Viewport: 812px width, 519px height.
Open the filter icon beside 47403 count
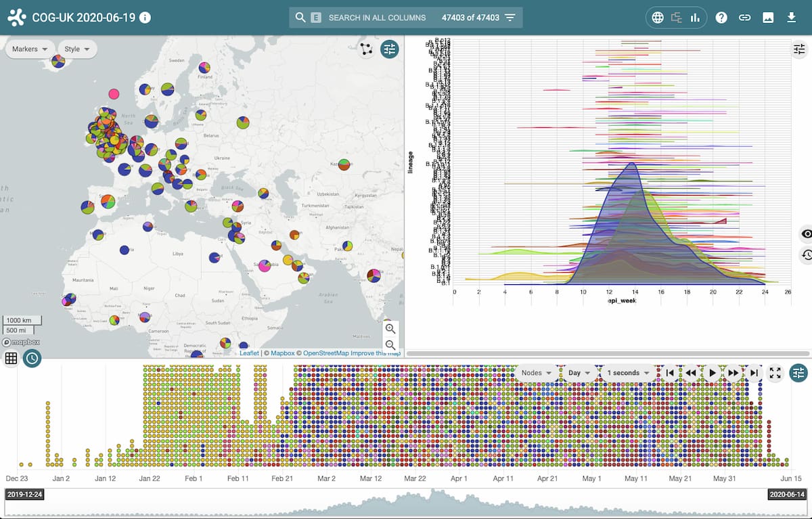click(510, 18)
